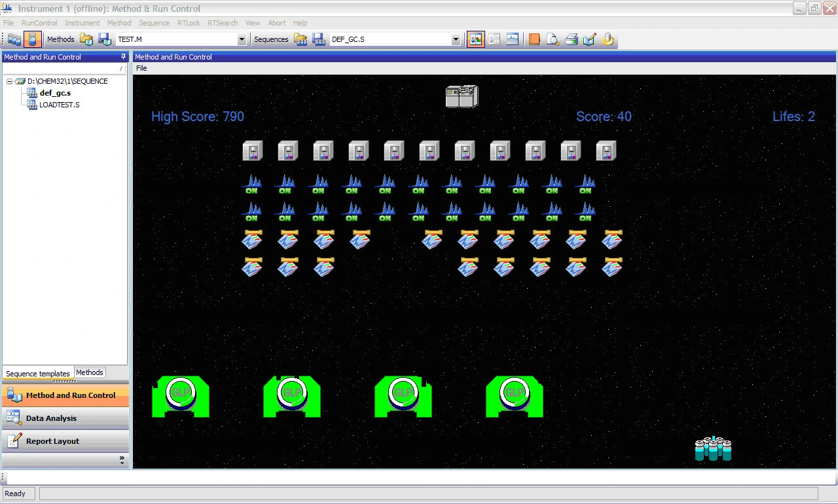Open the Sequence menu
The height and width of the screenshot is (504, 838).
tap(155, 23)
